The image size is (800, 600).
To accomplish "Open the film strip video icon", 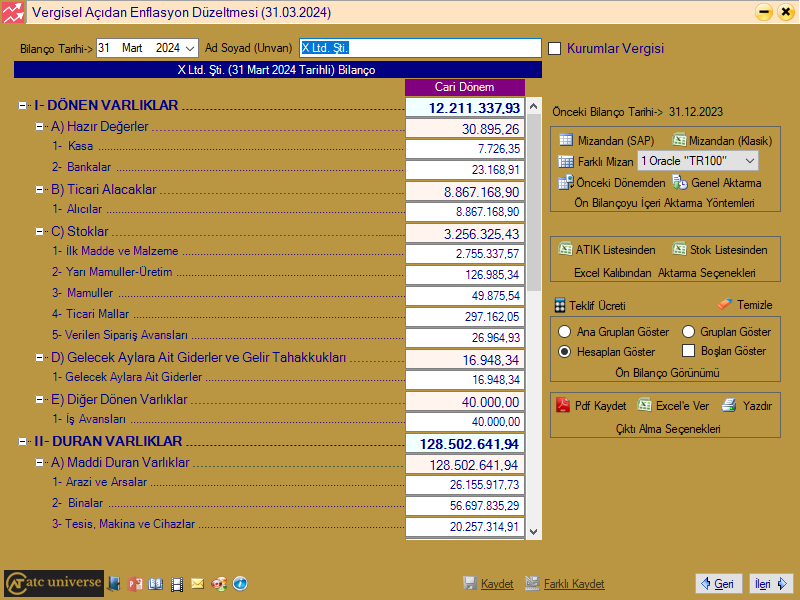I will (177, 584).
